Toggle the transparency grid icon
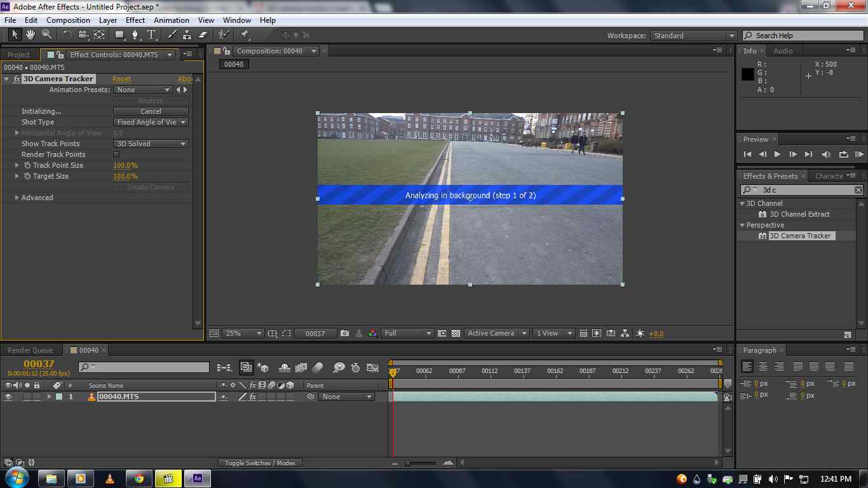The width and height of the screenshot is (868, 488). [x=456, y=333]
